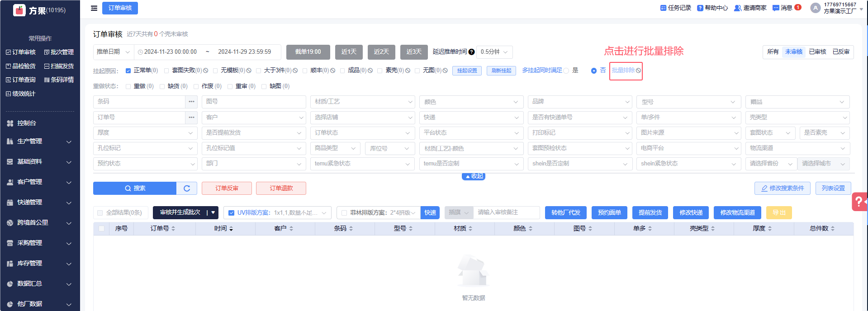Select the 是 radio button
The height and width of the screenshot is (311, 868).
[x=566, y=71]
